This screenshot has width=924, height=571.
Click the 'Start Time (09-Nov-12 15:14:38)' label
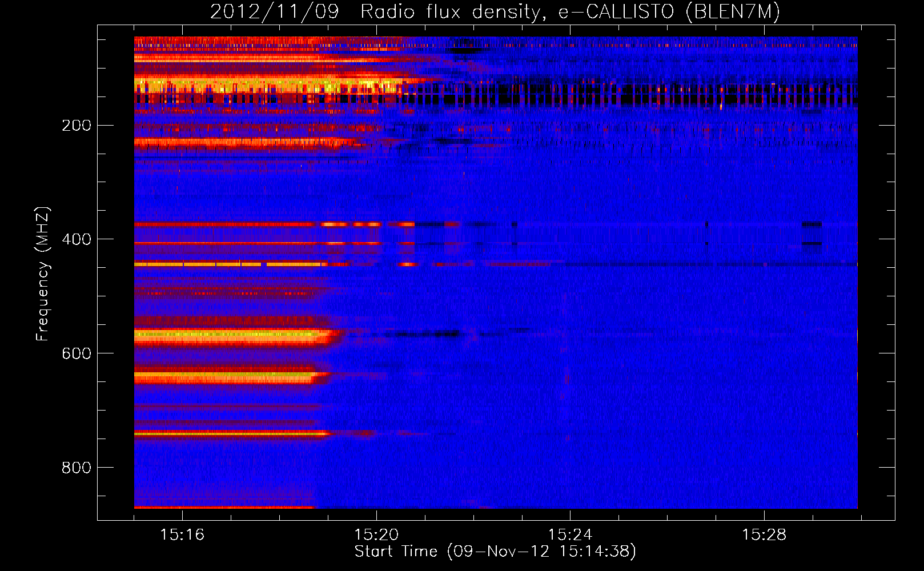tap(495, 552)
